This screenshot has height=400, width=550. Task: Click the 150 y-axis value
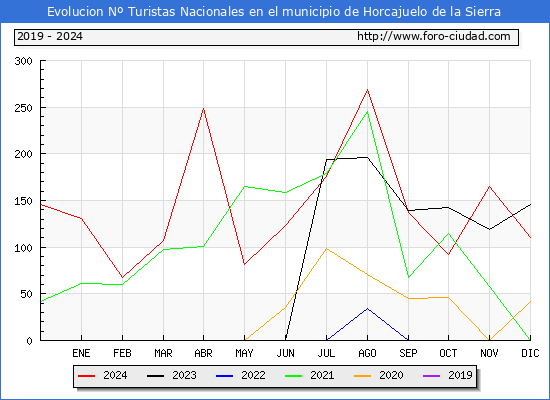[x=24, y=201]
